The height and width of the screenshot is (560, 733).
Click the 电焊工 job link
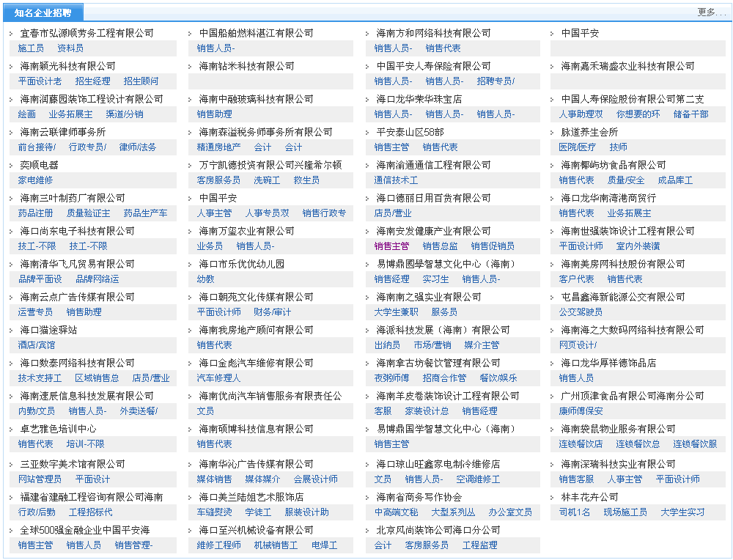[x=325, y=545]
